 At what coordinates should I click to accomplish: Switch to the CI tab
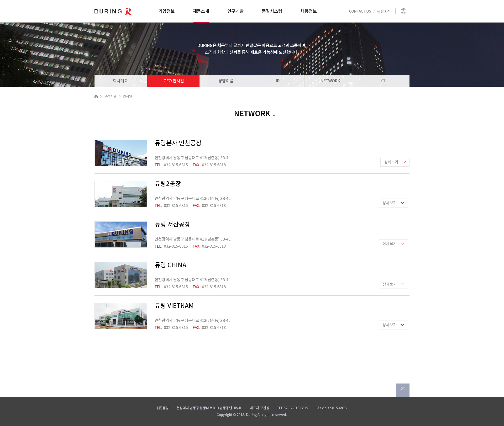(x=383, y=81)
